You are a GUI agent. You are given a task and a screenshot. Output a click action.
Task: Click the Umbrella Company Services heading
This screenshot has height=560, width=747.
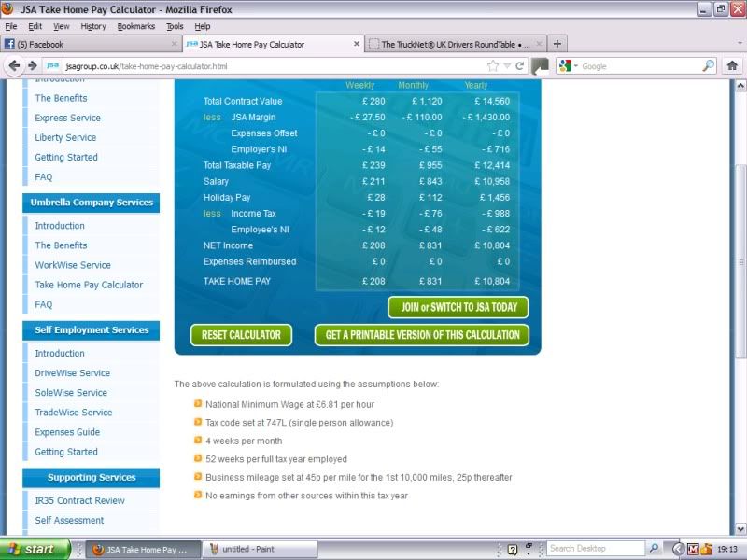point(91,203)
